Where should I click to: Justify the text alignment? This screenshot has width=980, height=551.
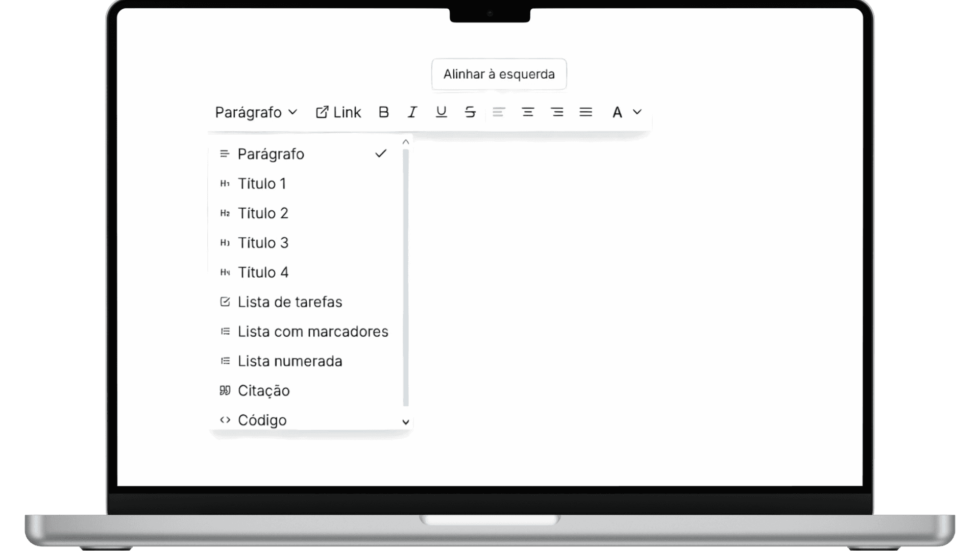click(586, 112)
